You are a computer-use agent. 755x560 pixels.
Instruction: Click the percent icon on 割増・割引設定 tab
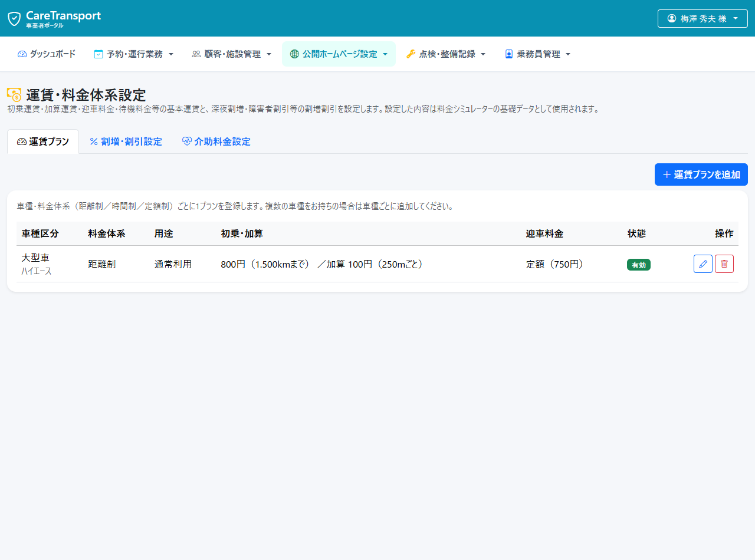point(94,141)
